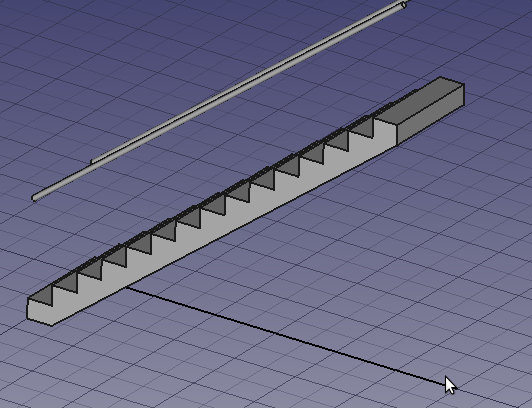Click empty grid background above the thin rod
Image resolution: width=532 pixels, height=408 pixels.
click(136, 51)
